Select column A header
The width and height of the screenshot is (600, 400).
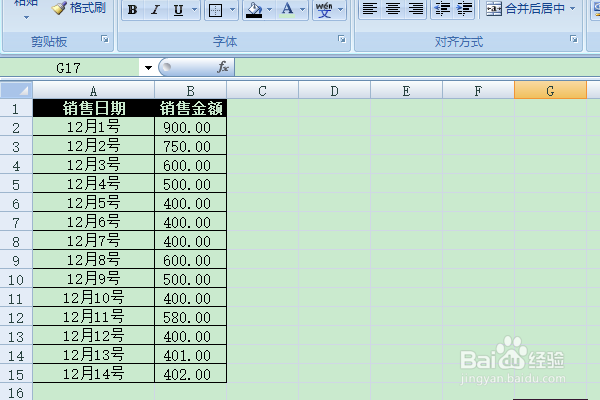(93, 91)
